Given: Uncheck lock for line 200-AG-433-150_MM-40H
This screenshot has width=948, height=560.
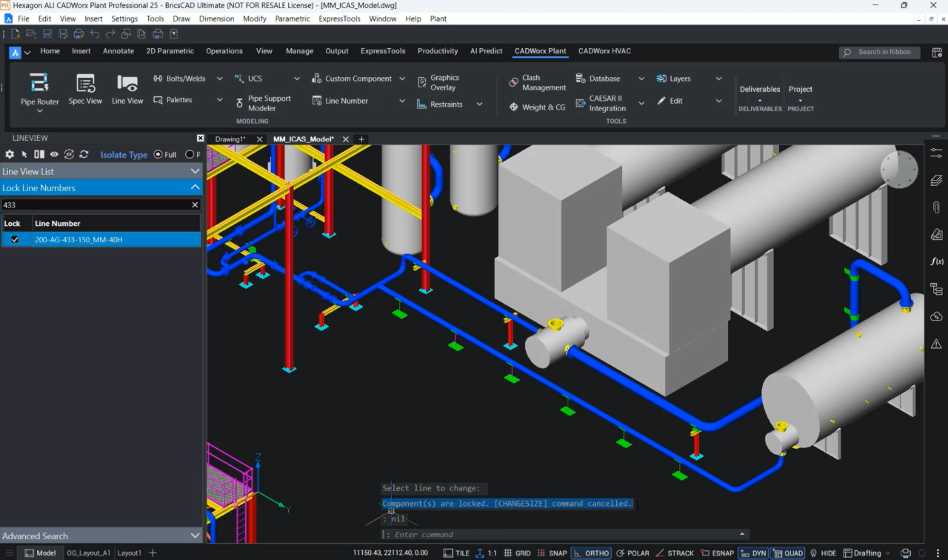Looking at the screenshot, I should (x=14, y=239).
